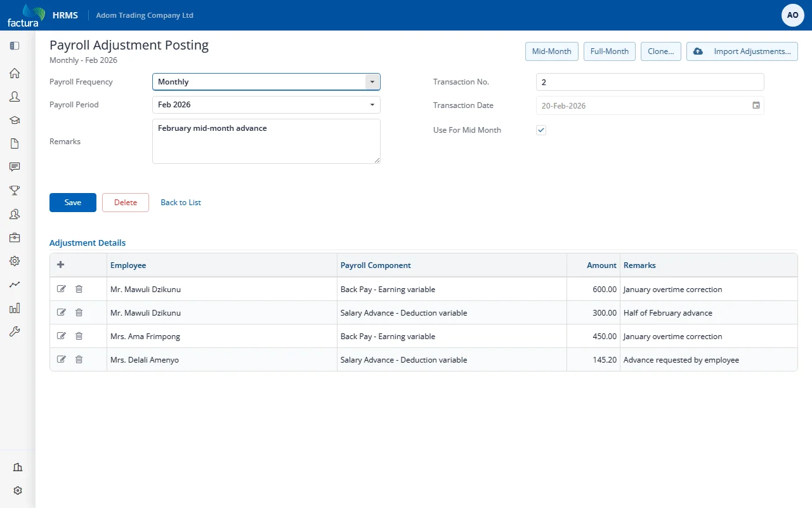812x508 pixels.
Task: Open the sidebar cog settings icon below briefcase
Action: (15, 261)
